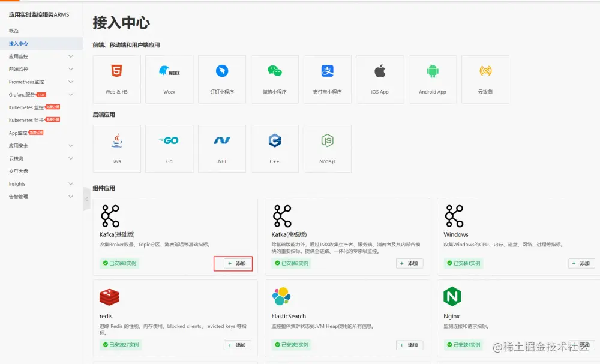The image size is (600, 364).
Task: Click 添加 on the redis card
Action: pyautogui.click(x=237, y=345)
